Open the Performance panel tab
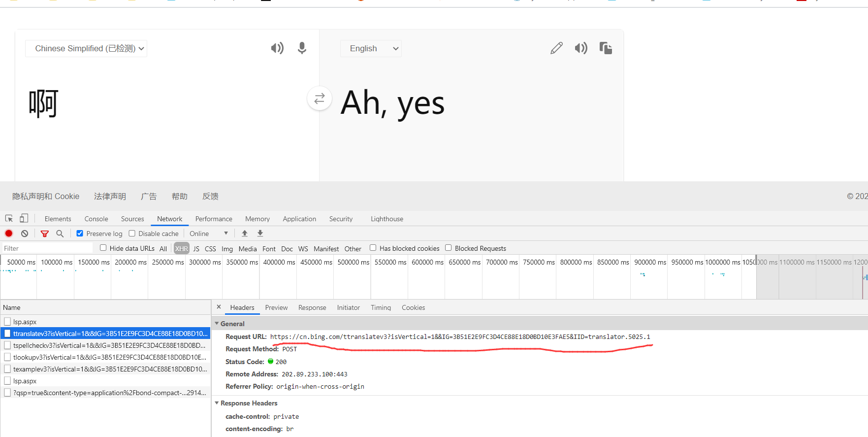 tap(214, 219)
